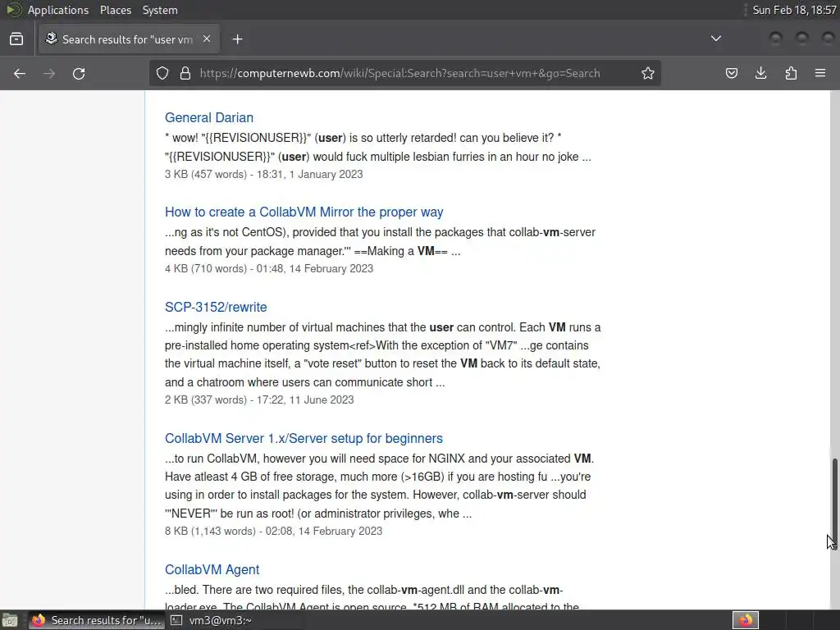Click the forward navigation arrow
The width and height of the screenshot is (840, 630).
tap(49, 73)
